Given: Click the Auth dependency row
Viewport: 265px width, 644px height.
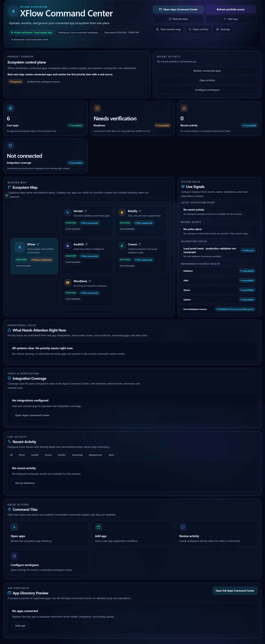Looking at the screenshot, I should coord(220,280).
